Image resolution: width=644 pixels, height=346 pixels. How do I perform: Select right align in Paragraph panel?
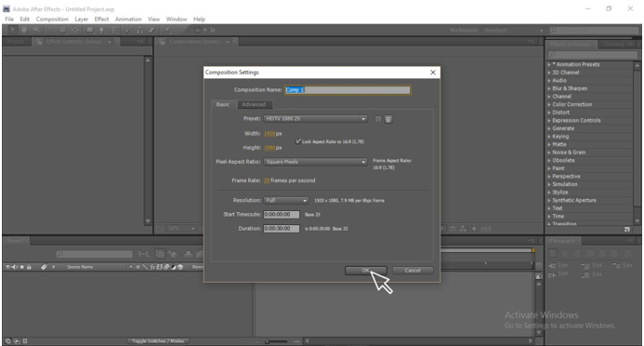tap(577, 254)
